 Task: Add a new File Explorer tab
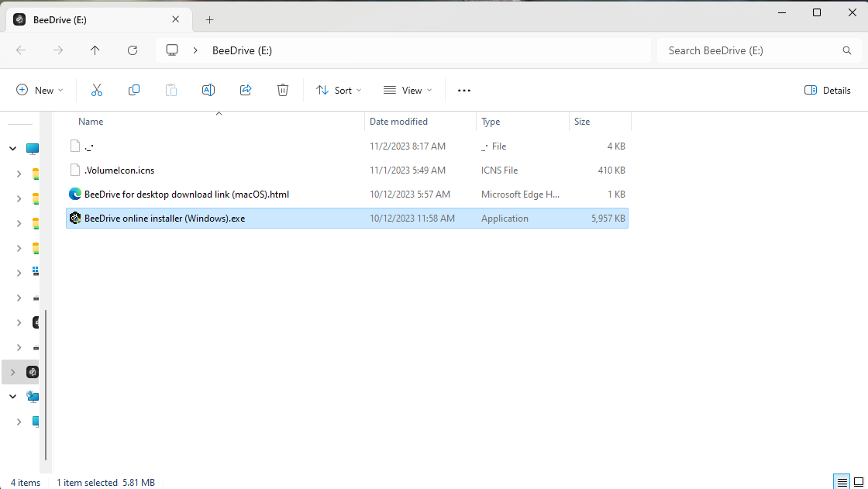(209, 19)
